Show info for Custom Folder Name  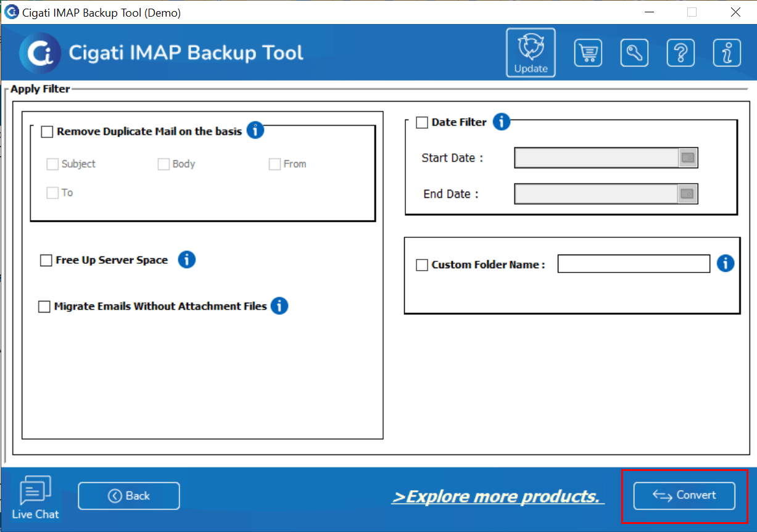[726, 264]
